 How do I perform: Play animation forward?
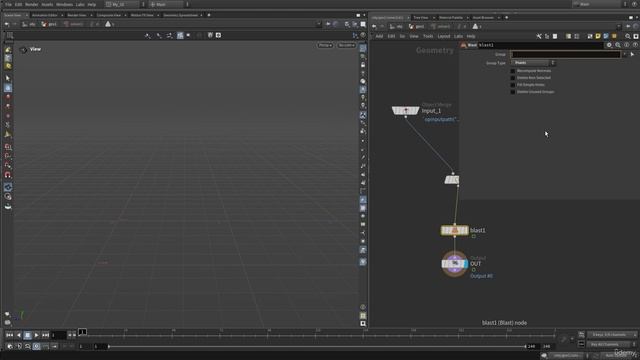[36, 335]
